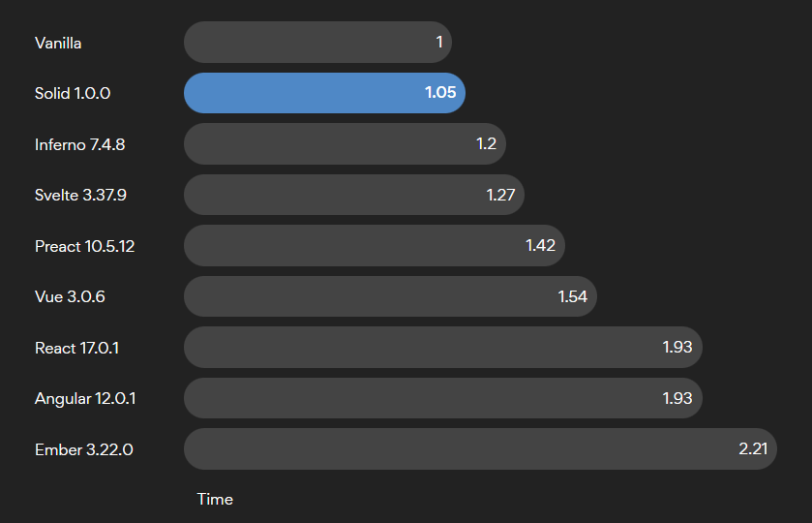
Task: Click the "Time" axis label
Action: [x=215, y=499]
